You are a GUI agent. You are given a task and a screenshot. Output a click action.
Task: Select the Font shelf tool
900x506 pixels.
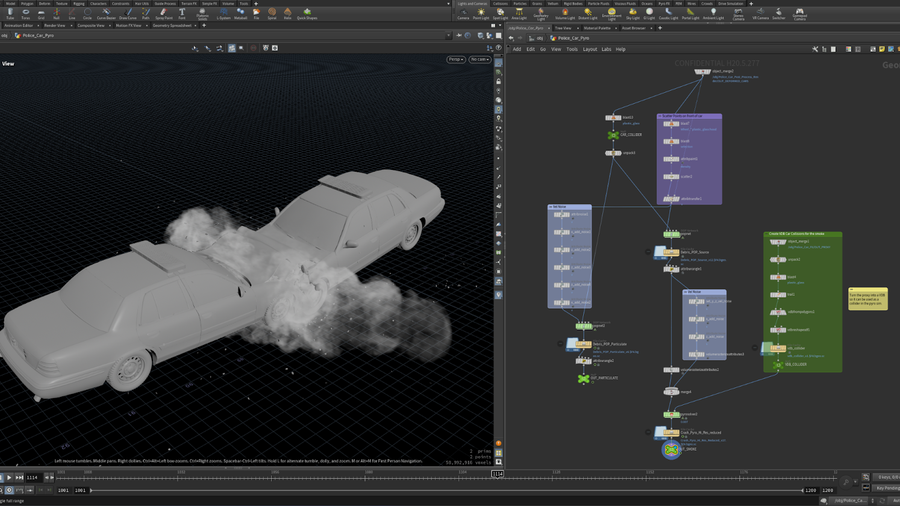tap(181, 14)
